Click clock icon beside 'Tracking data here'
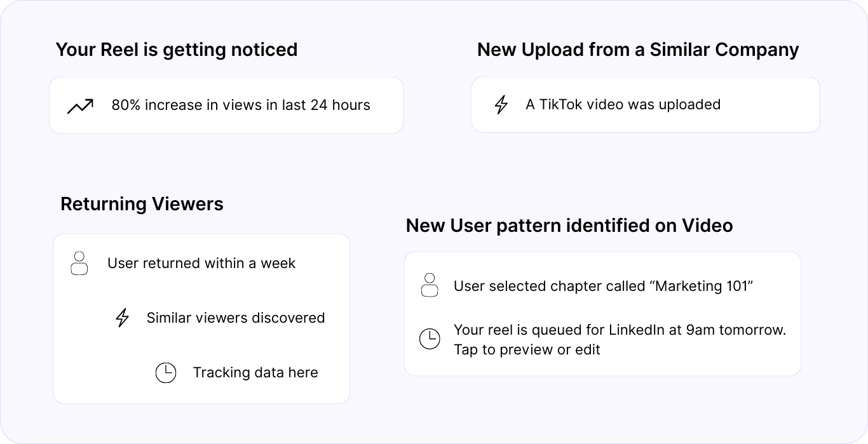 (166, 373)
